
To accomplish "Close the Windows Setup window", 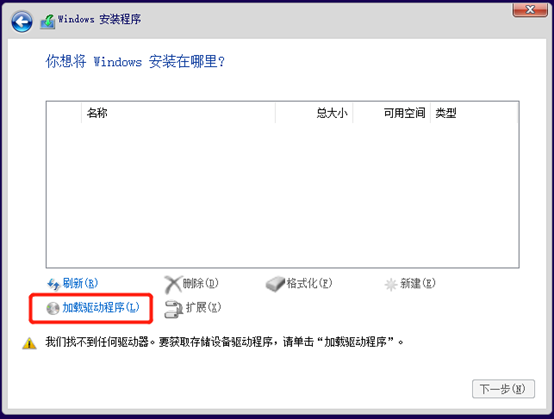I will tap(530, 10).
